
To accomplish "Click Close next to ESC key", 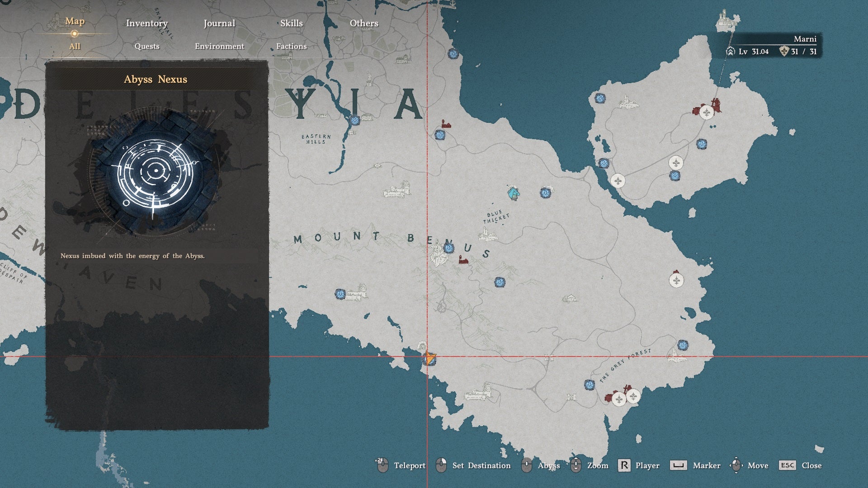I will click(811, 465).
